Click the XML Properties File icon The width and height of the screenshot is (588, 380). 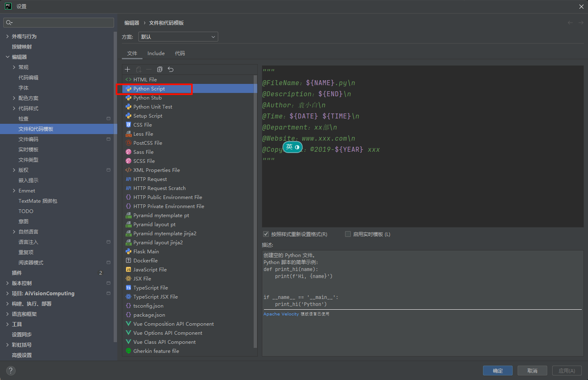point(128,170)
